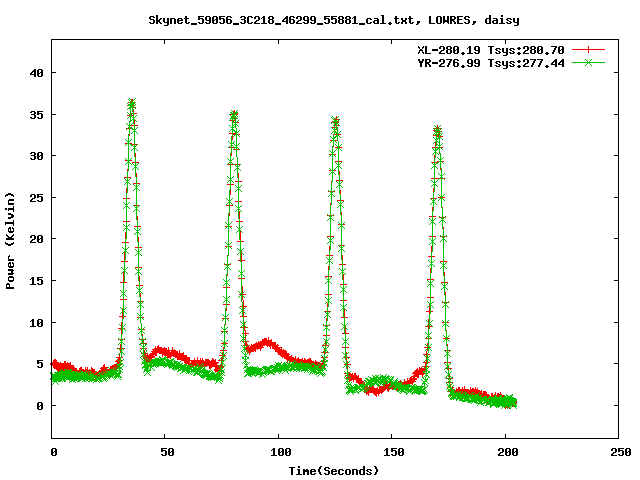This screenshot has width=640, height=480.
Task: Click the red bump near 95 seconds
Action: [267, 344]
